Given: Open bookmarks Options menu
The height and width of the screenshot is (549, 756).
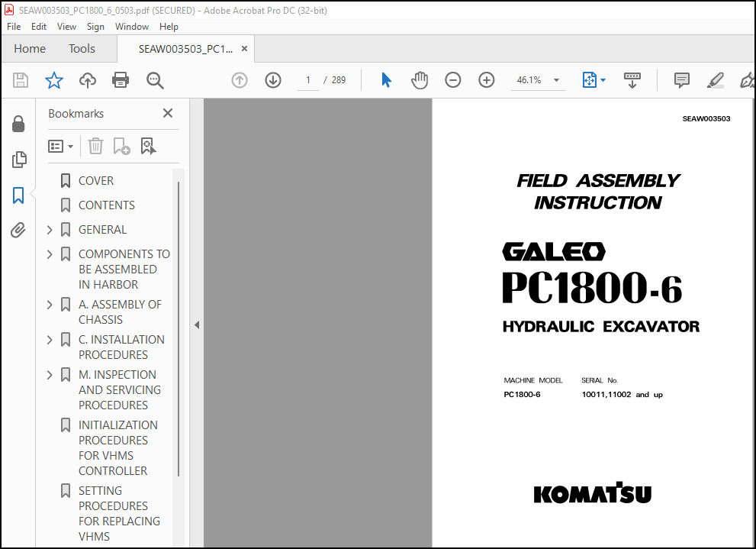Looking at the screenshot, I should tap(60, 146).
